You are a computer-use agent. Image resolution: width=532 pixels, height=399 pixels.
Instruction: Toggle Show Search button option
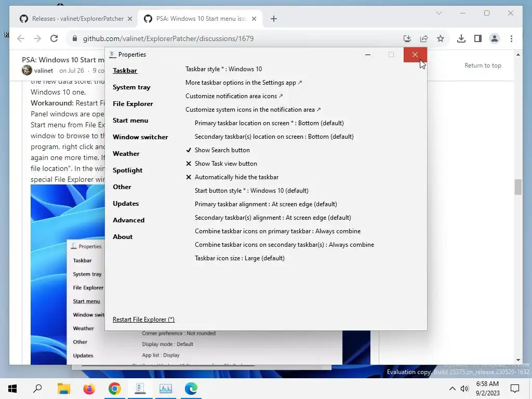click(x=222, y=150)
